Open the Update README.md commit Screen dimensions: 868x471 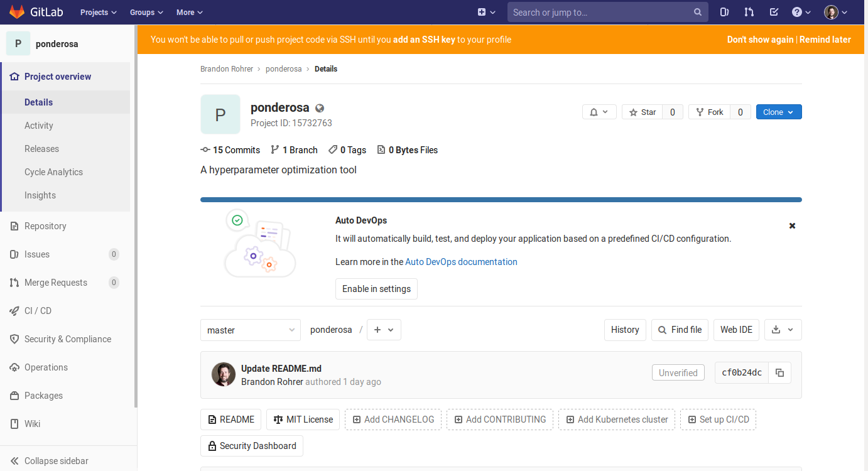(281, 369)
